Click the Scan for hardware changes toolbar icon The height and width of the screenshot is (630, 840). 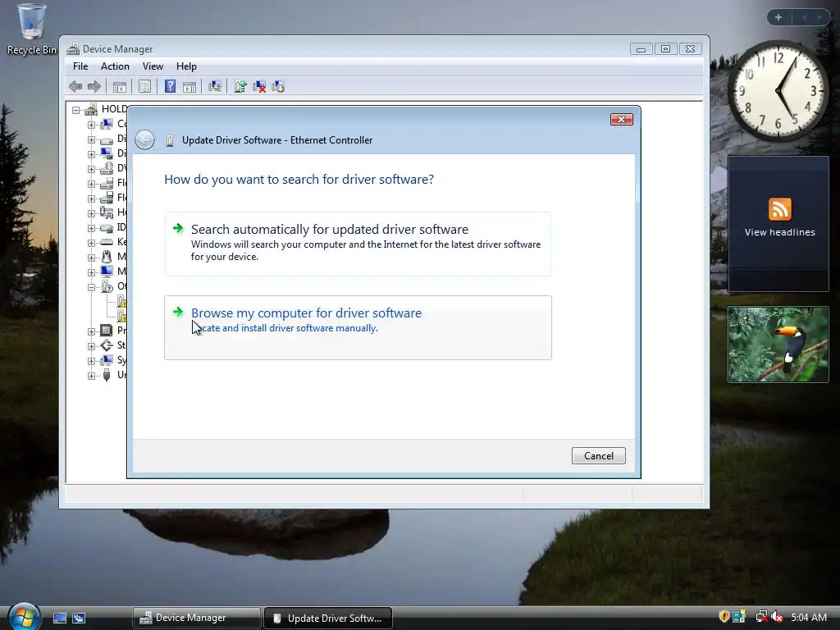[215, 86]
